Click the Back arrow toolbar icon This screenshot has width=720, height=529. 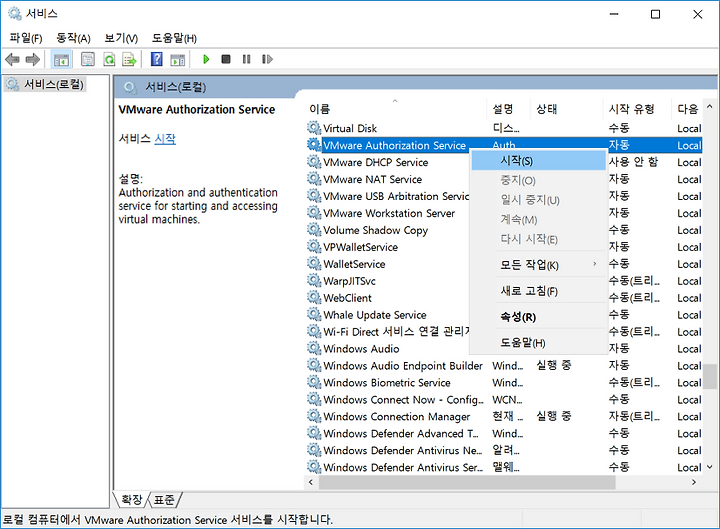[x=12, y=59]
